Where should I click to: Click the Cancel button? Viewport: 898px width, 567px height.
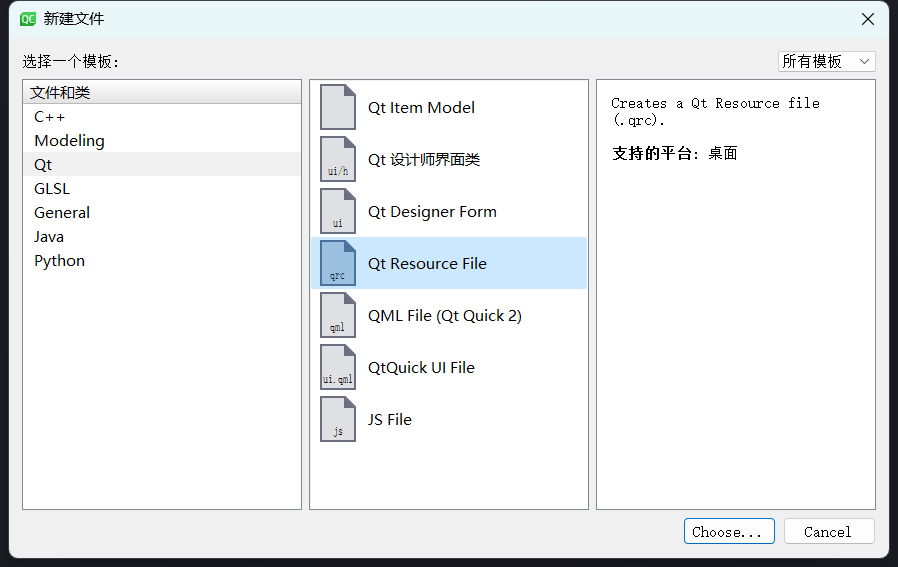click(x=829, y=531)
